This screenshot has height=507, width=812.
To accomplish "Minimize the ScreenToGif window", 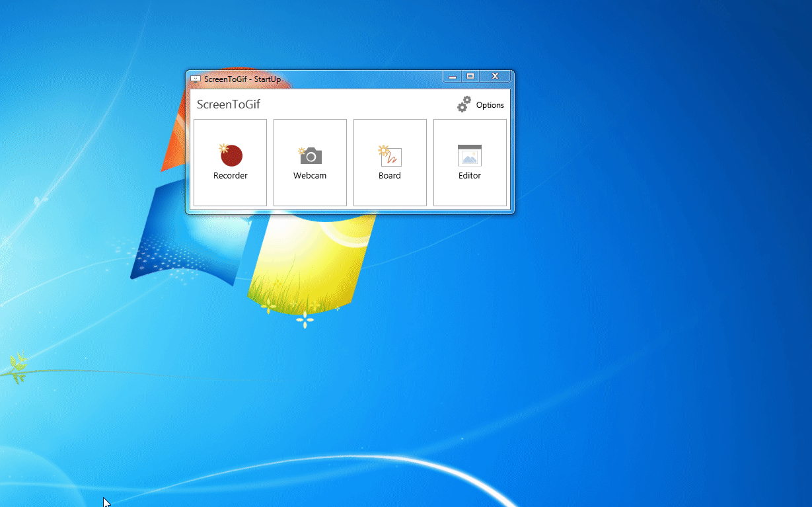I will [453, 77].
